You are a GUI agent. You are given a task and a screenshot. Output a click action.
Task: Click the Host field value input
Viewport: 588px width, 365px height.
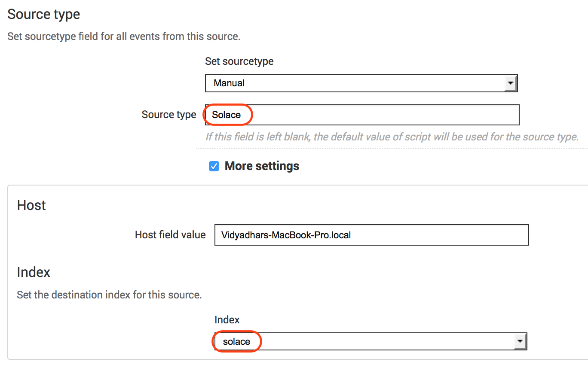[371, 235]
